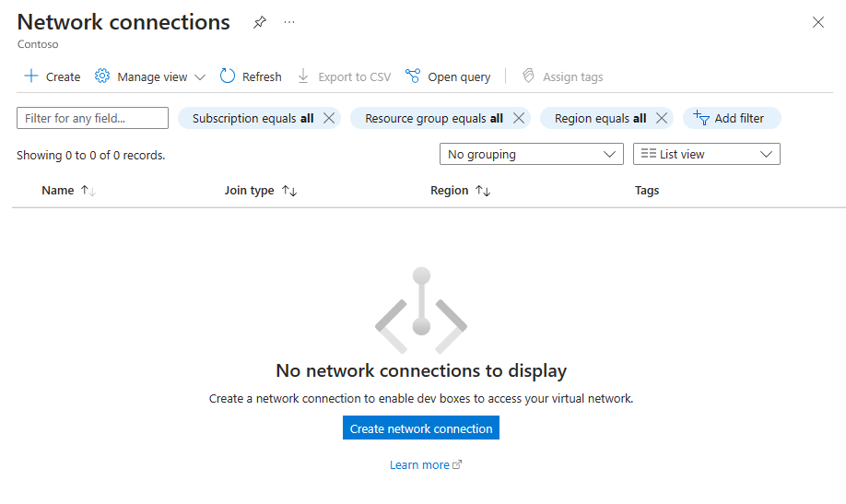Viewport: 846px width, 504px height.
Task: Click the Export to CSV icon
Action: click(x=303, y=76)
